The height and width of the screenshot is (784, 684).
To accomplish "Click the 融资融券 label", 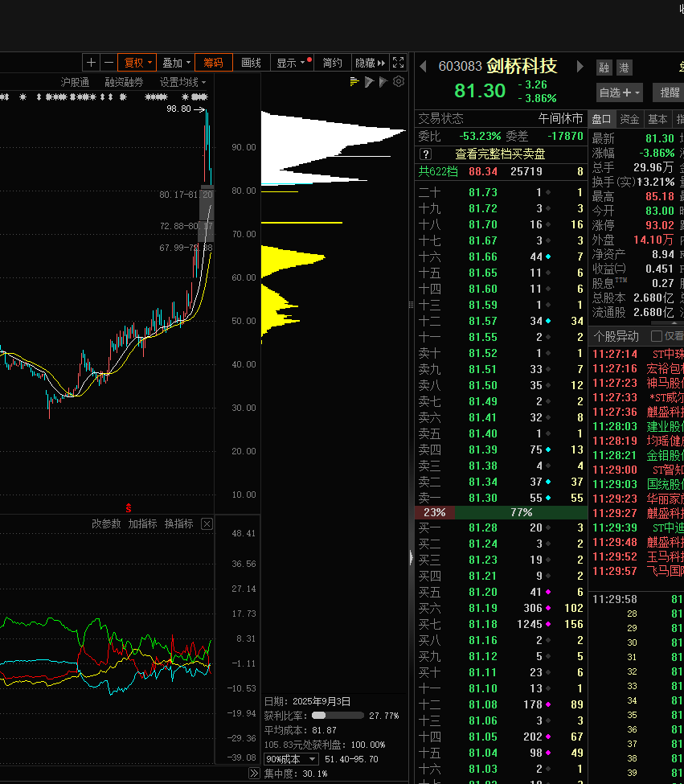I will point(124,82).
